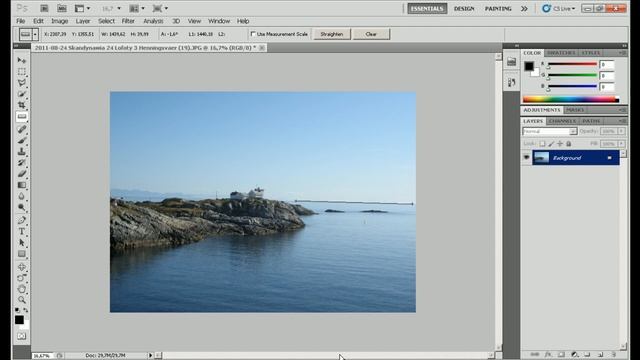Select the Clone Stamp tool
The height and width of the screenshot is (360, 640).
point(22,152)
